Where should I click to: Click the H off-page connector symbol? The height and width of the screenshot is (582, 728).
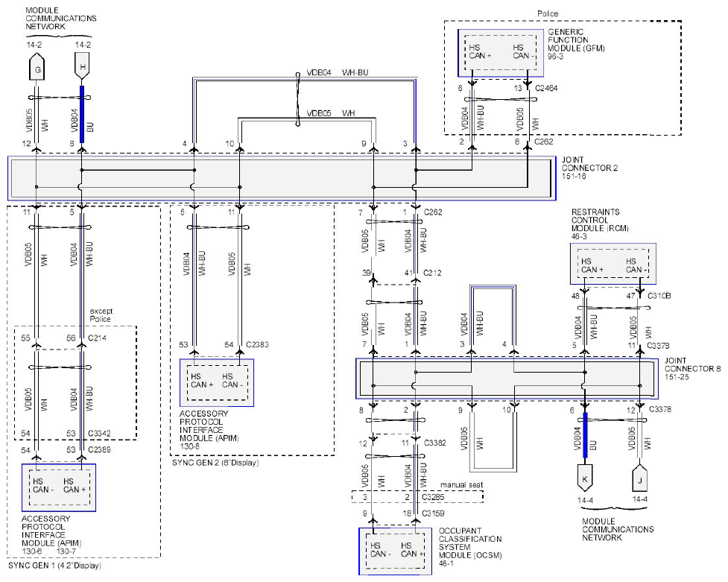pos(82,66)
